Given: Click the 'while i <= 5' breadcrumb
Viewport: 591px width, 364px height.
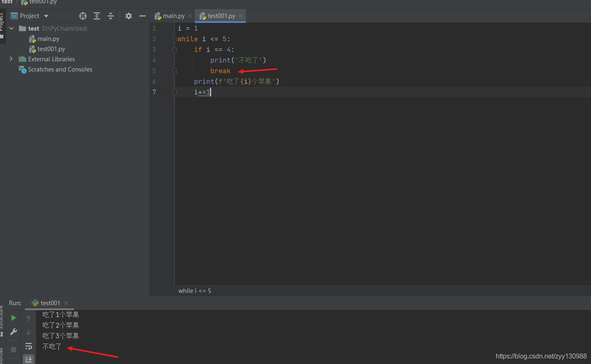Looking at the screenshot, I should click(x=195, y=291).
